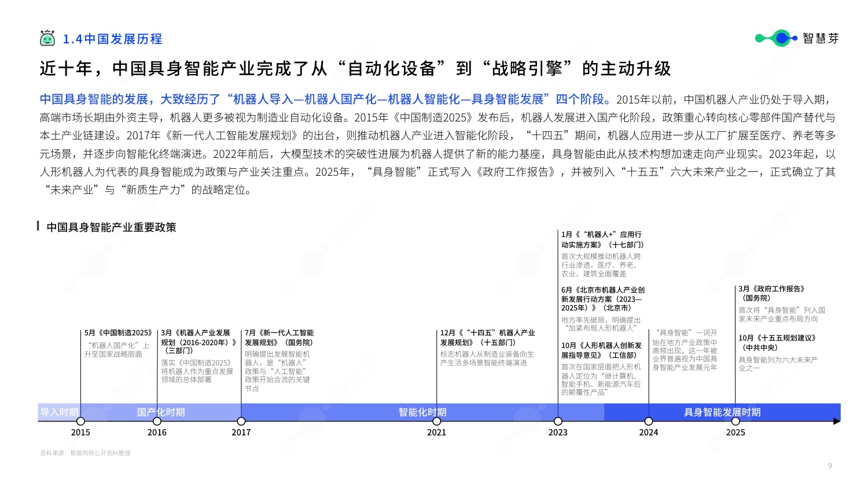Select the section title 1.4中国发展历程

[112, 39]
